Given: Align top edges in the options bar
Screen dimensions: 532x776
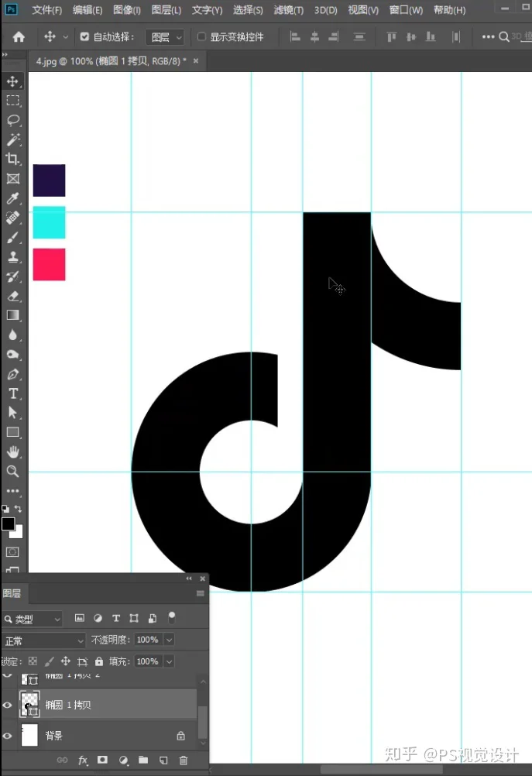Looking at the screenshot, I should 392,36.
